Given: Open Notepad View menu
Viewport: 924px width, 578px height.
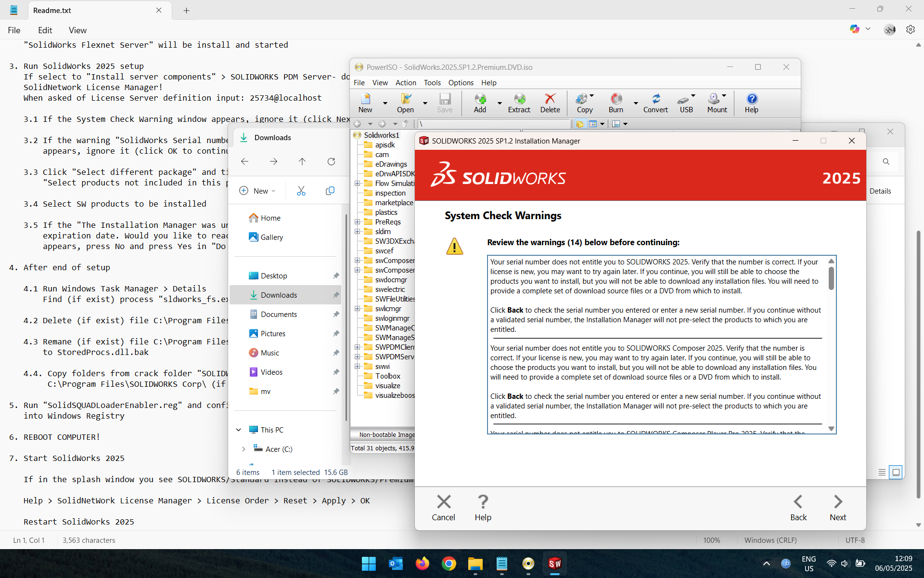Looking at the screenshot, I should click(x=77, y=30).
